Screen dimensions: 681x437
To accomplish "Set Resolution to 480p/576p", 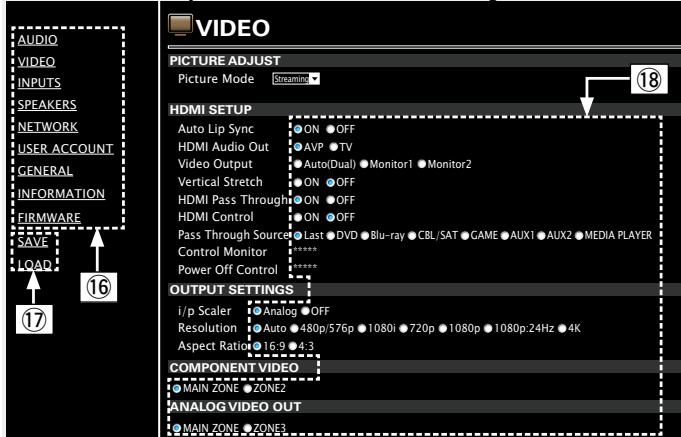I will click(x=294, y=328).
